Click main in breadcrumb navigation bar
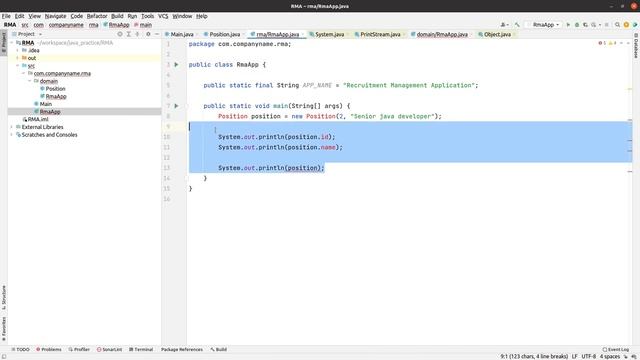640x360 pixels. click(143, 25)
